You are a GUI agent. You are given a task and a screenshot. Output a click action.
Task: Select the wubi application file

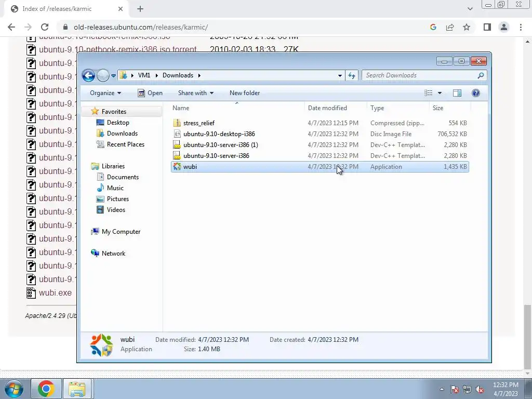click(x=320, y=167)
